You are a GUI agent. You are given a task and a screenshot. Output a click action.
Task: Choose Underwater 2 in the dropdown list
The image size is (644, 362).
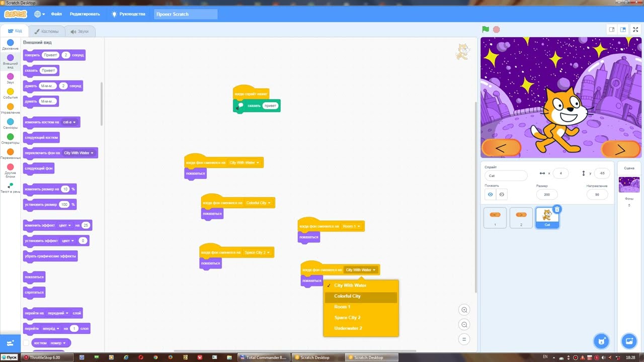pos(361,328)
